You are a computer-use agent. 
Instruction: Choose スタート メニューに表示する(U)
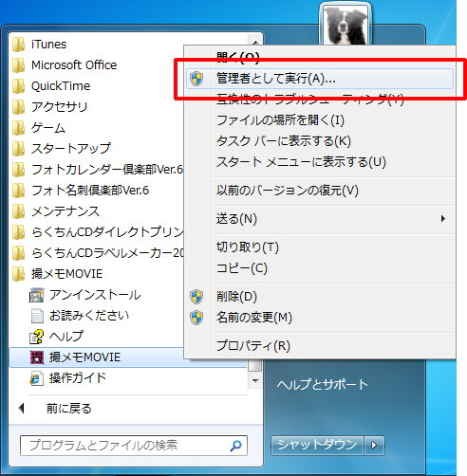(301, 162)
